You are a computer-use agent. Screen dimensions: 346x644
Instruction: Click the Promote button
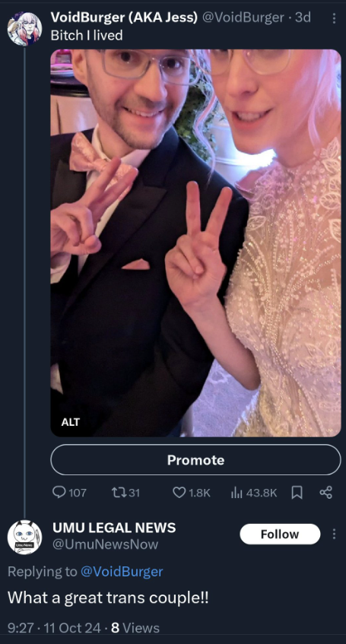[x=195, y=459]
